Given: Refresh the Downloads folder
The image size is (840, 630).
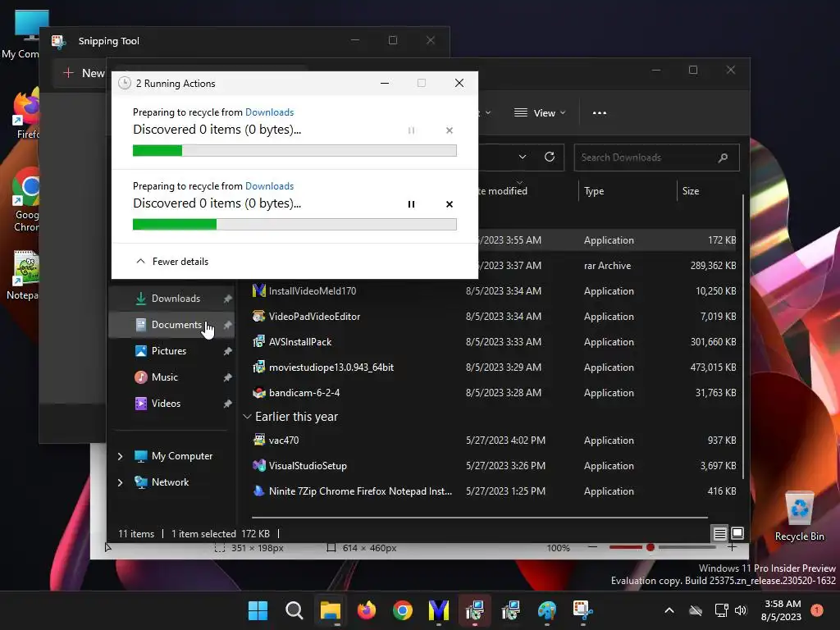Looking at the screenshot, I should (549, 157).
